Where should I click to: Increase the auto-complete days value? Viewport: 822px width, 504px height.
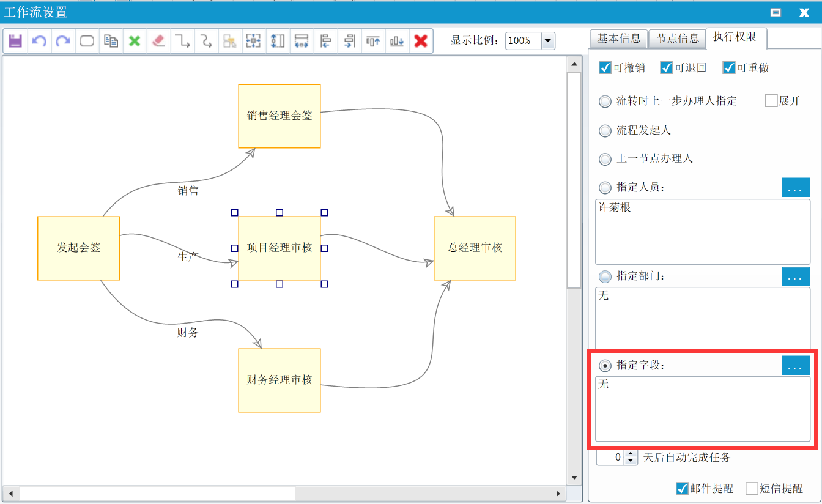(x=631, y=454)
